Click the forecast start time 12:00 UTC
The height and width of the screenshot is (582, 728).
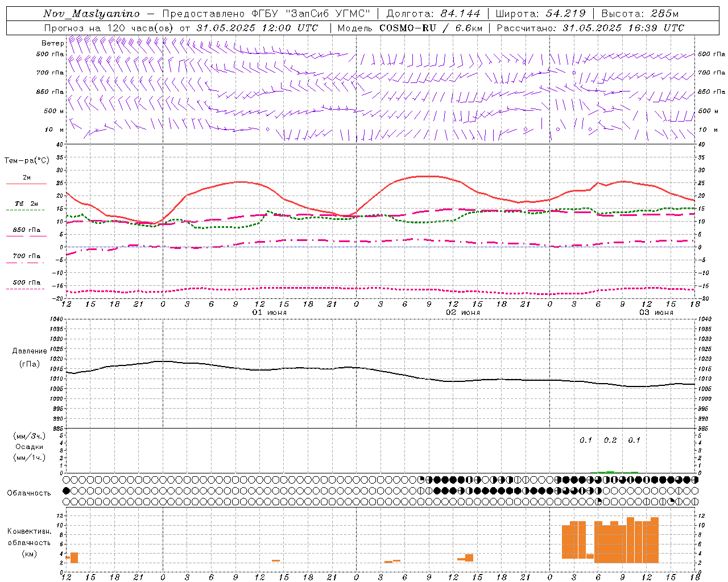tap(290, 28)
